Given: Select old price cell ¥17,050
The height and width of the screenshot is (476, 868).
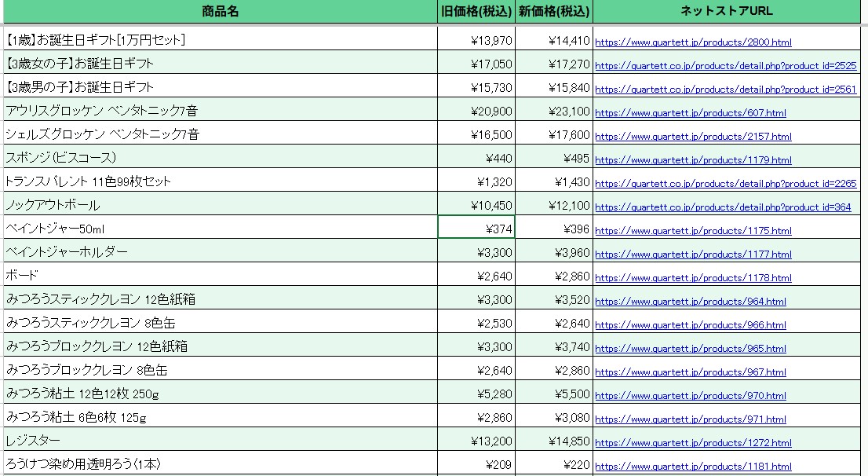Looking at the screenshot, I should tap(476, 63).
